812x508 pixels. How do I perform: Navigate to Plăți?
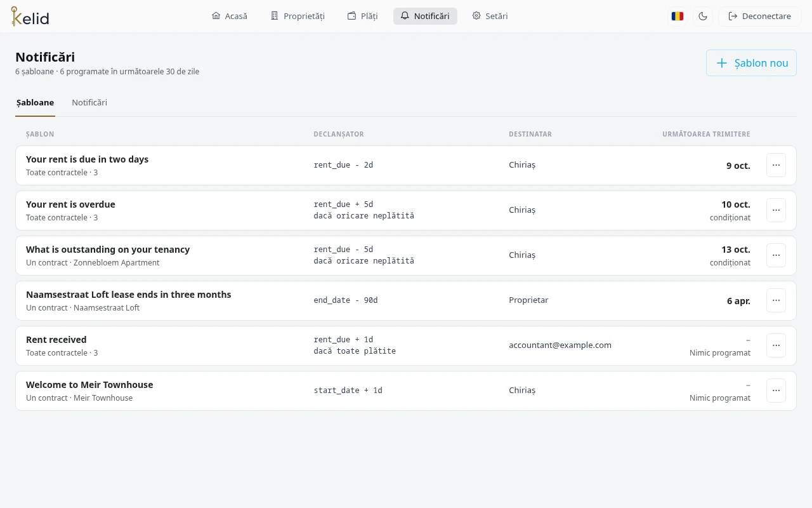tap(363, 16)
